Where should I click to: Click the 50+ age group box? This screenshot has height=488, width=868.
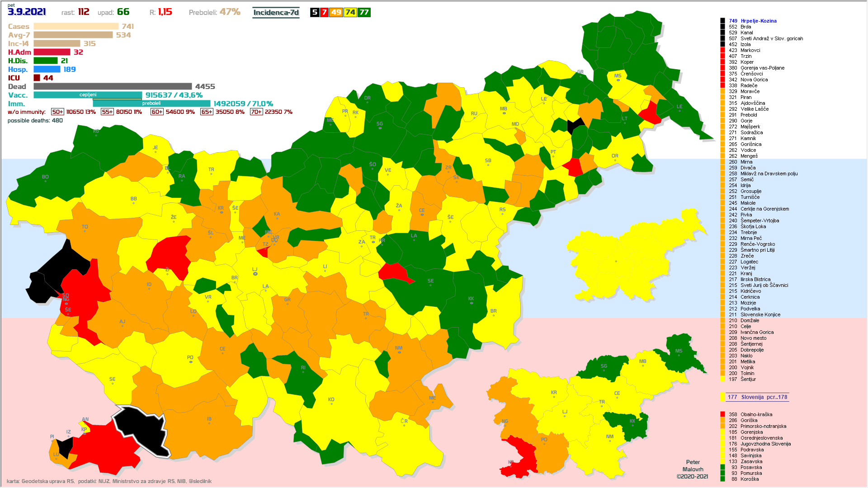[x=57, y=112]
